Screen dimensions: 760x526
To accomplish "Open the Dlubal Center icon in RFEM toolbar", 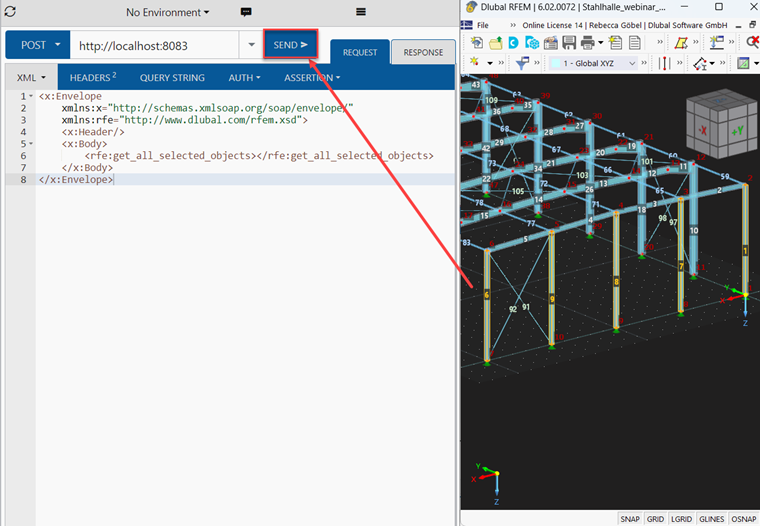I will (513, 43).
